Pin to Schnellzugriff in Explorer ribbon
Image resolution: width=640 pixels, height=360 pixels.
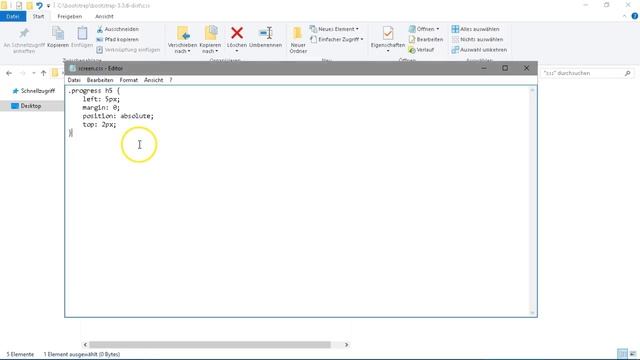(x=24, y=40)
